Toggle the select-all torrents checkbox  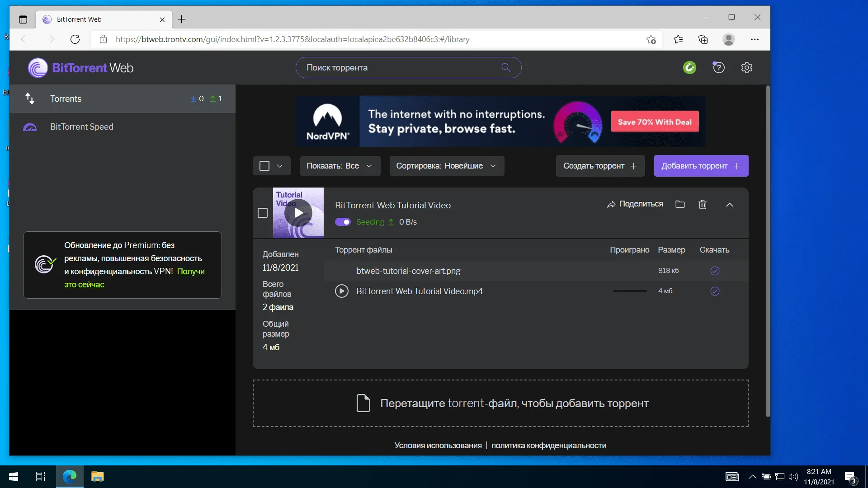(x=264, y=166)
